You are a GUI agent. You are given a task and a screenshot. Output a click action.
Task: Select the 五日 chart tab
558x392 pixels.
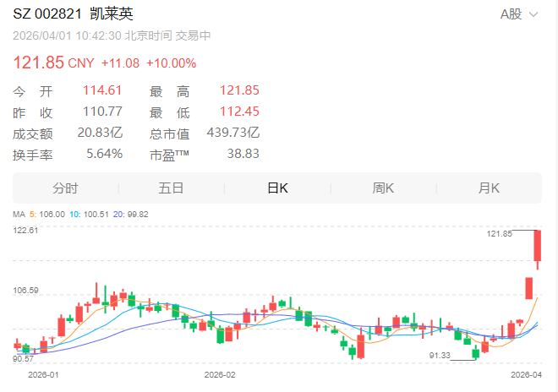tap(171, 188)
